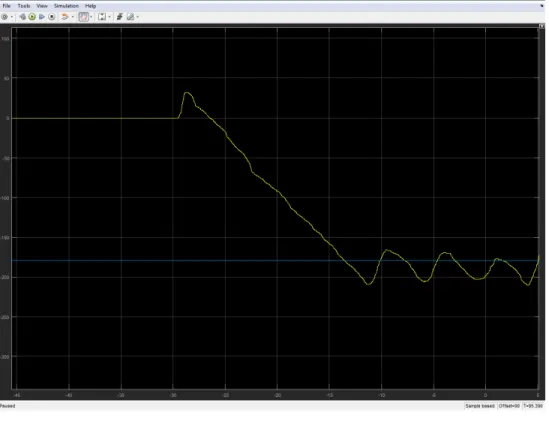Viewport: 549px width, 421px height.
Task: Click the green Run simulation button
Action: 32,17
